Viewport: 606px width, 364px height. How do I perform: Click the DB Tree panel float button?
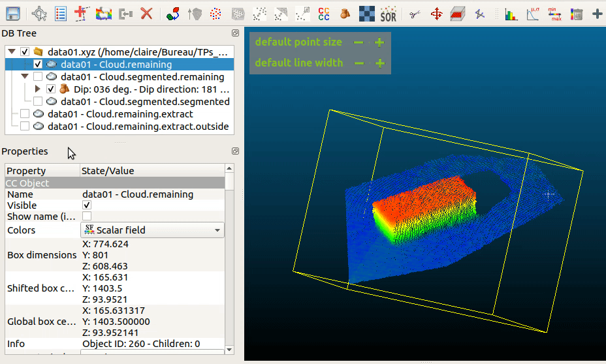click(x=235, y=33)
